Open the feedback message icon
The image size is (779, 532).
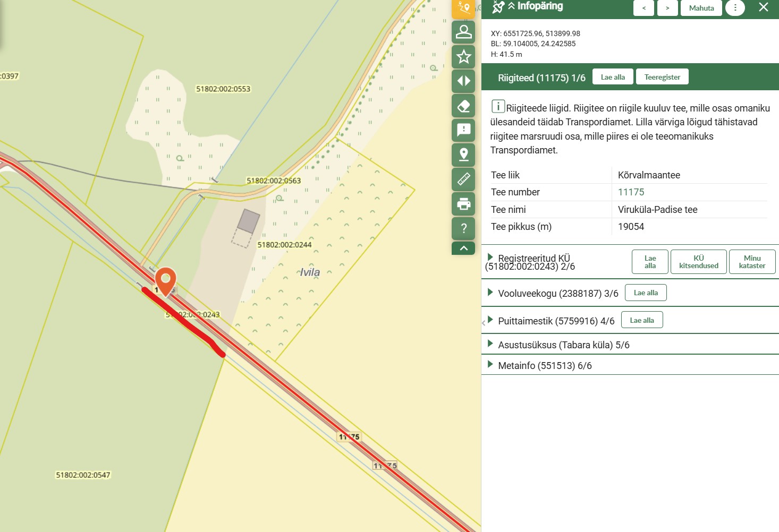(463, 130)
